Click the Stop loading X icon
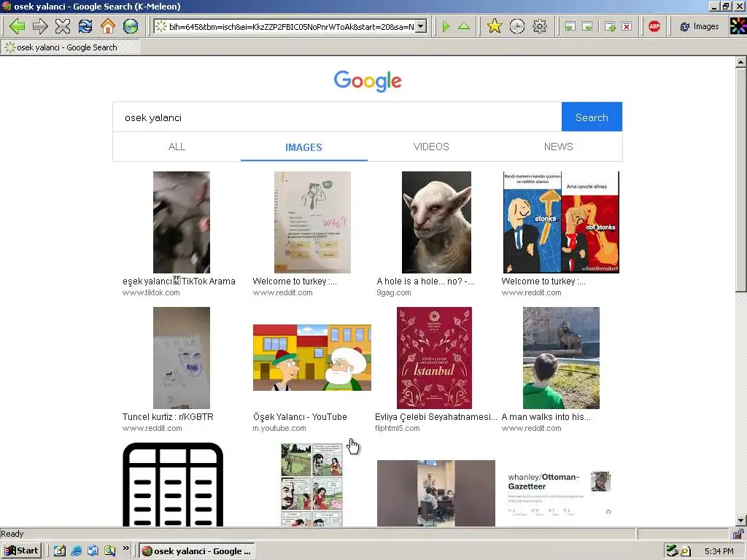 pyautogui.click(x=63, y=26)
